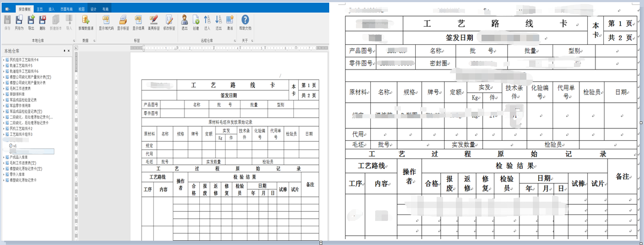The image size is (644, 245).
Task: Select 橡塑硫化原始记录卡(空) in tree
Action: point(27,169)
